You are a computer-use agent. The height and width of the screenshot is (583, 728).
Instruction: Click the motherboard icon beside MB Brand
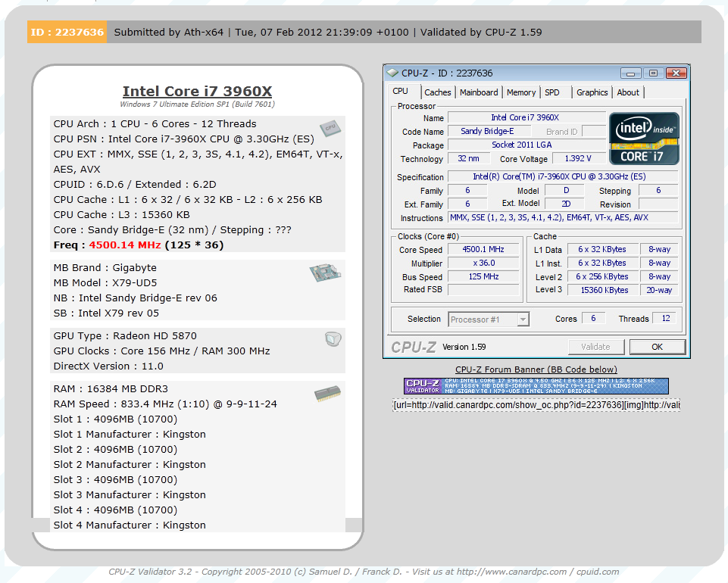click(x=325, y=273)
